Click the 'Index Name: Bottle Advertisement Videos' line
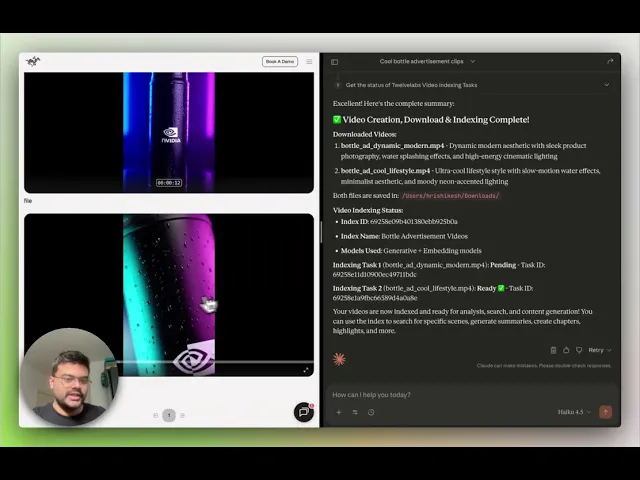The height and width of the screenshot is (480, 640). click(404, 236)
